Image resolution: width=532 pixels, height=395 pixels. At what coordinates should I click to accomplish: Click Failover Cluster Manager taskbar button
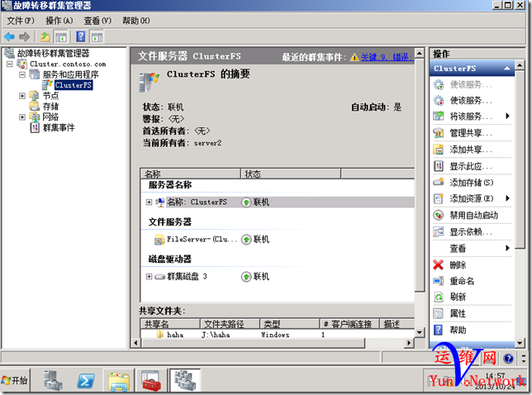185,380
